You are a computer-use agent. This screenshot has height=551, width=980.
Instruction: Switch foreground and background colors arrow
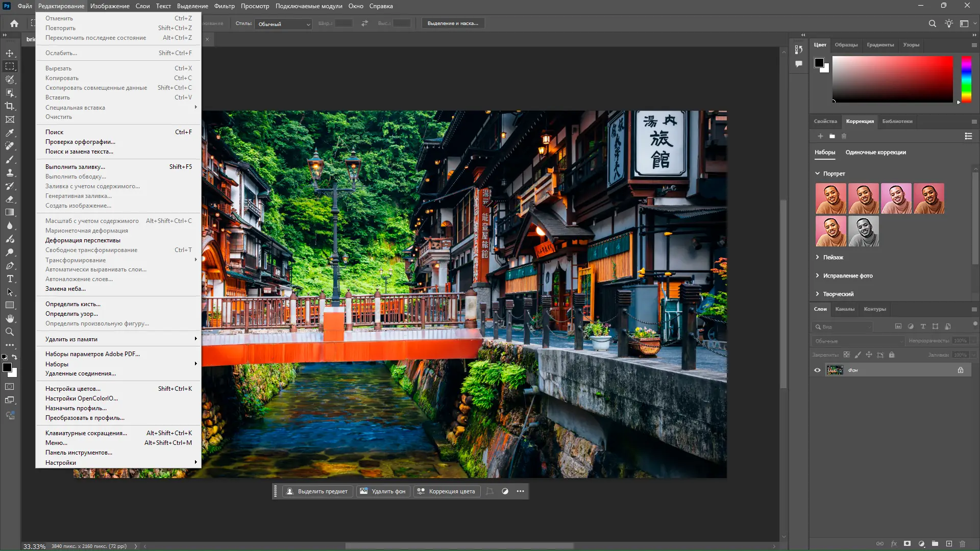pyautogui.click(x=15, y=357)
